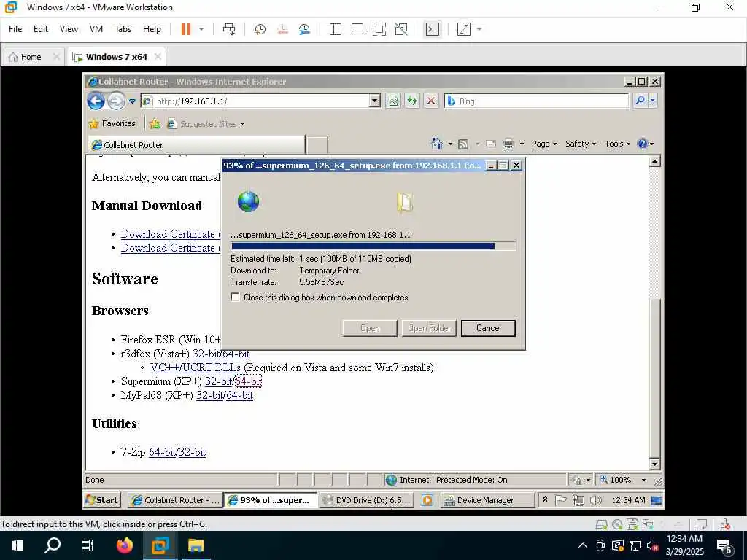Screen dimensions: 747x560
Task: Pause the virtual machine from VMware toolbar
Action: [186, 29]
